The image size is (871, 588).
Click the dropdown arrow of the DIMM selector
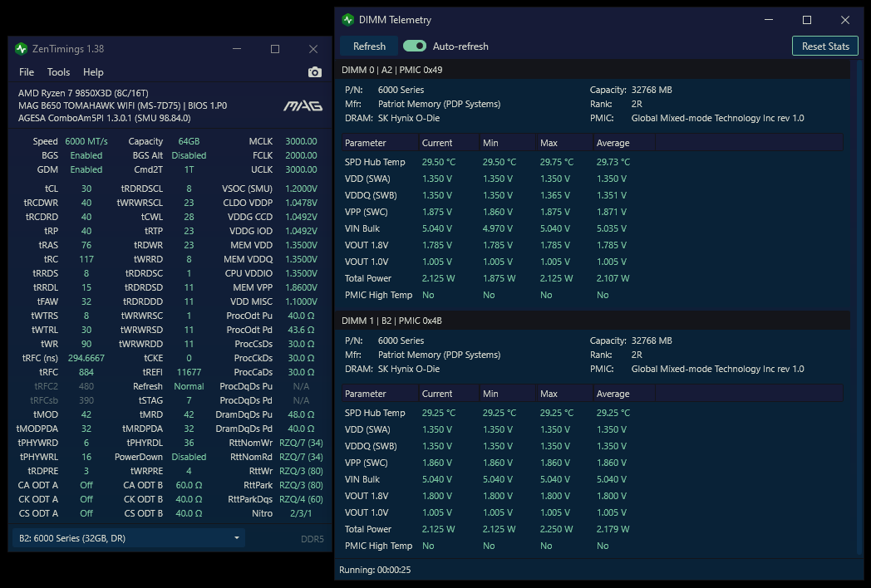237,538
